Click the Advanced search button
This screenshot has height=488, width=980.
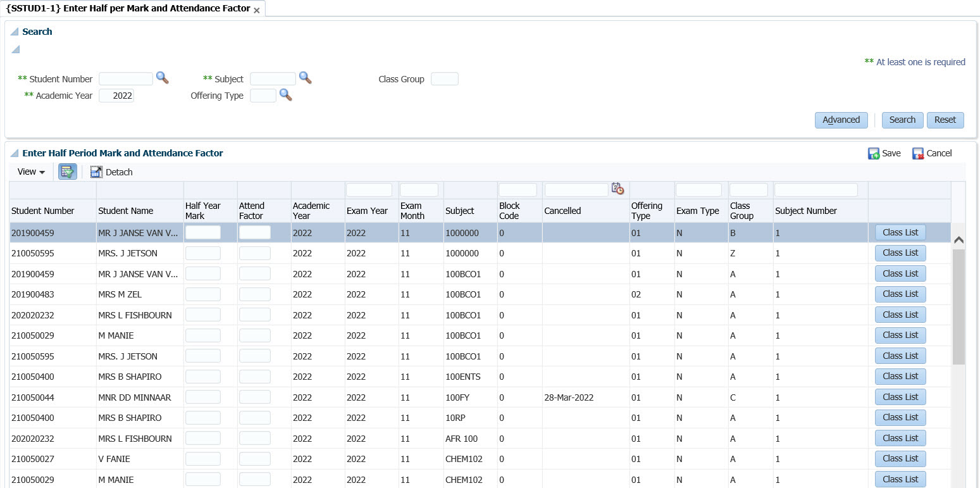(841, 120)
